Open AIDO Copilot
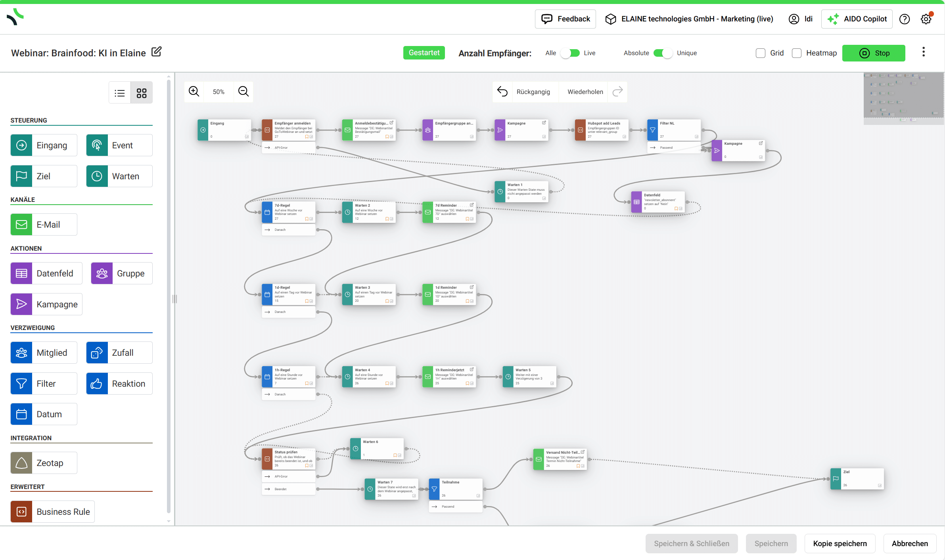This screenshot has height=560, width=945. coord(857,19)
